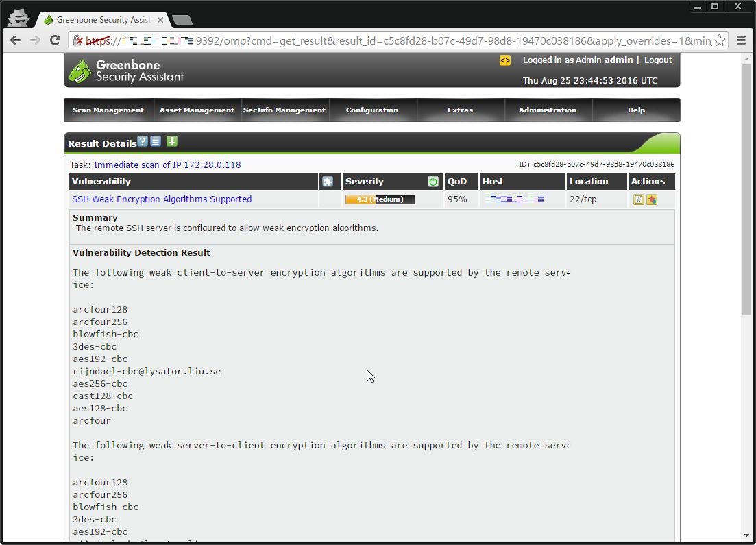Click the scrollbar up arrow
The width and height of the screenshot is (756, 545).
pos(747,60)
